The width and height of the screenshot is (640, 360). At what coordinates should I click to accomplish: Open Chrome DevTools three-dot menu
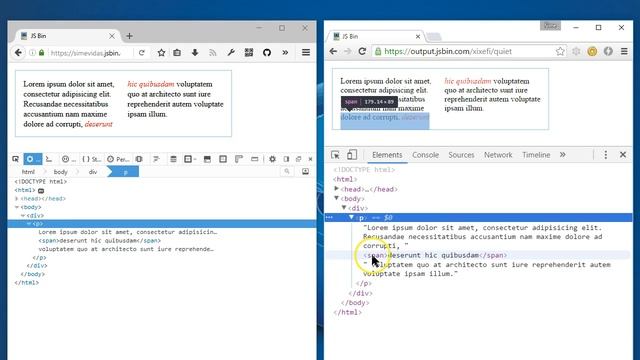point(606,155)
